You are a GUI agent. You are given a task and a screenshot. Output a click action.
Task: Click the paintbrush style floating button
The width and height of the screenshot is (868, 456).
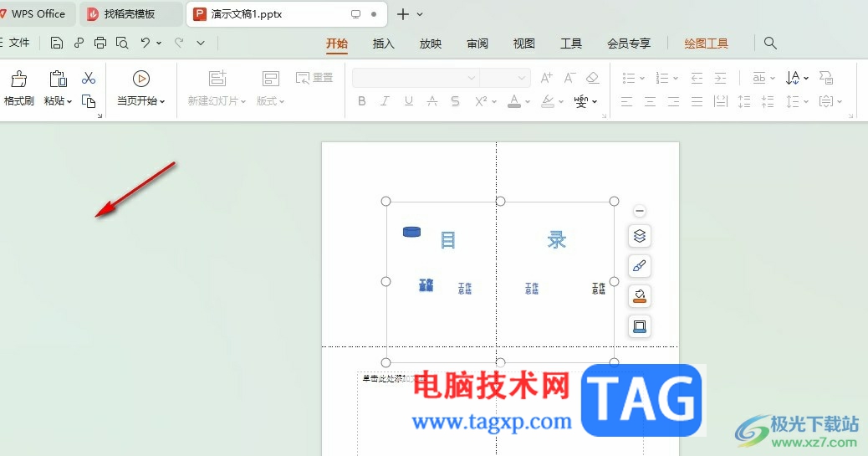(640, 267)
